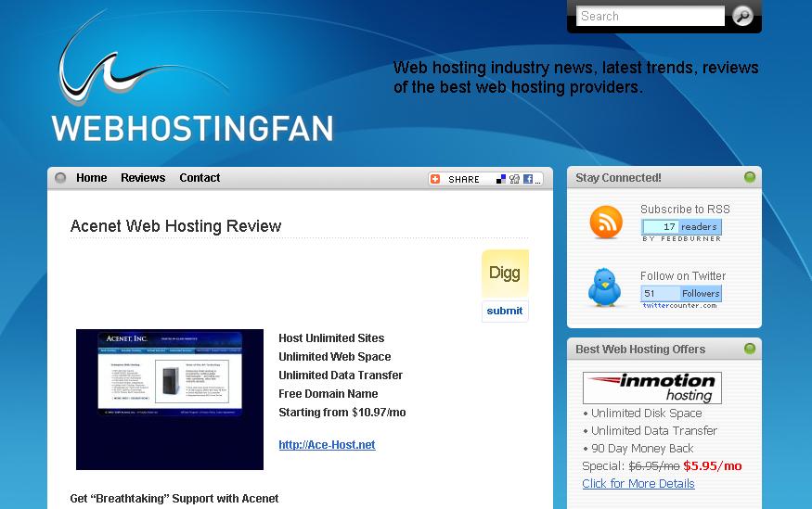Click the $5.95/mo special price
The image size is (812, 509).
click(712, 466)
